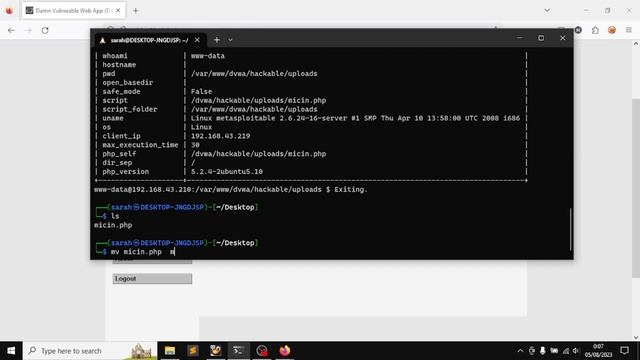Open the network status tray icon
The width and height of the screenshot is (640, 360).
pyautogui.click(x=565, y=351)
